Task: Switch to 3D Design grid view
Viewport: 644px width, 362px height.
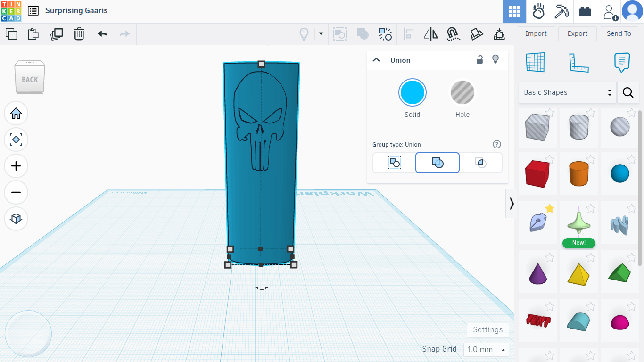Action: coord(514,11)
